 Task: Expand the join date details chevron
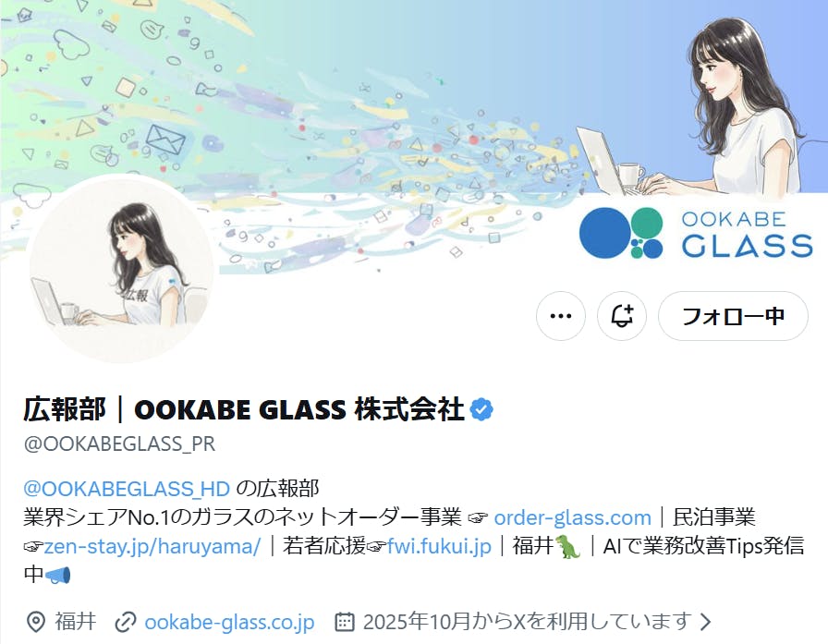point(705,622)
